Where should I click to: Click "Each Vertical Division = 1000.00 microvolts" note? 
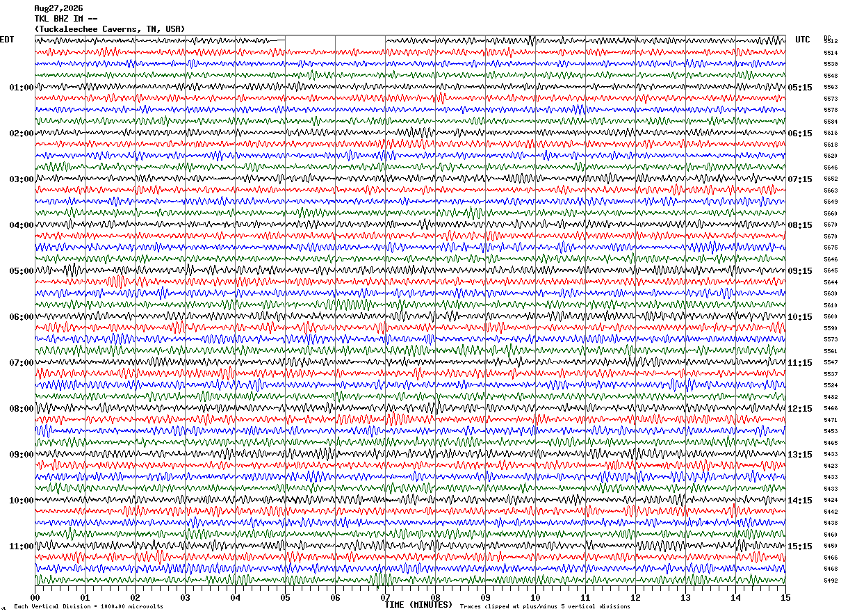point(88,606)
